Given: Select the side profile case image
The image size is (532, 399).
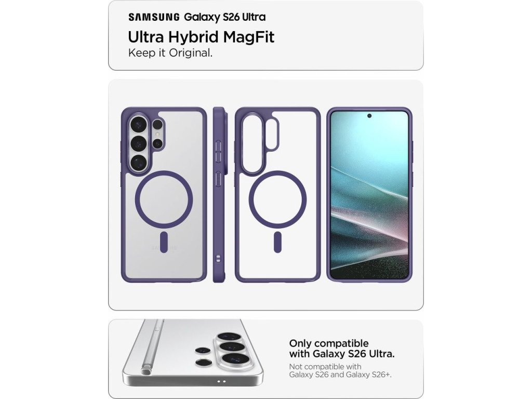Looking at the screenshot, I should [219, 195].
